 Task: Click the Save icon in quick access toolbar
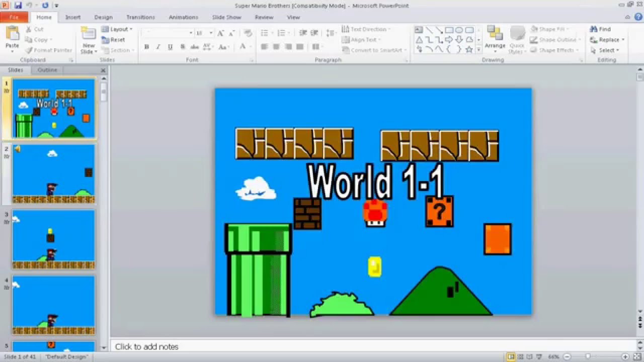coord(18,5)
